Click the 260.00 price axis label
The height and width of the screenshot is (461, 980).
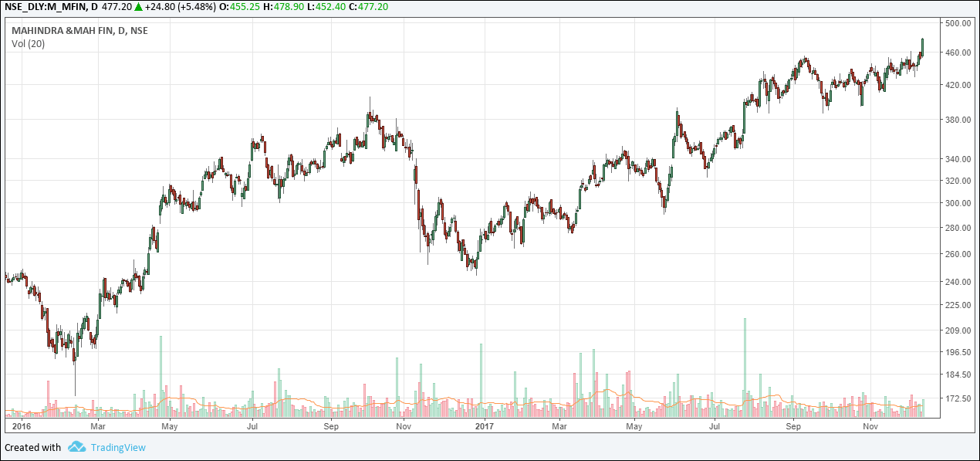[x=957, y=254]
